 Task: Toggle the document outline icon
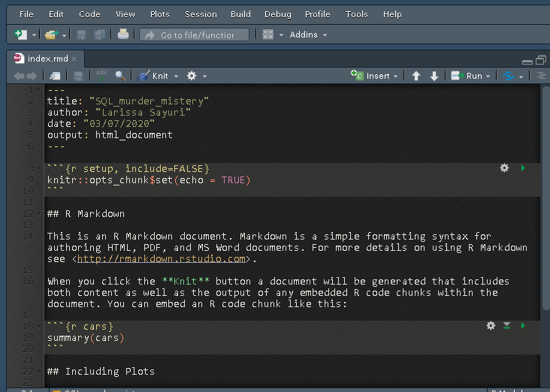point(541,76)
